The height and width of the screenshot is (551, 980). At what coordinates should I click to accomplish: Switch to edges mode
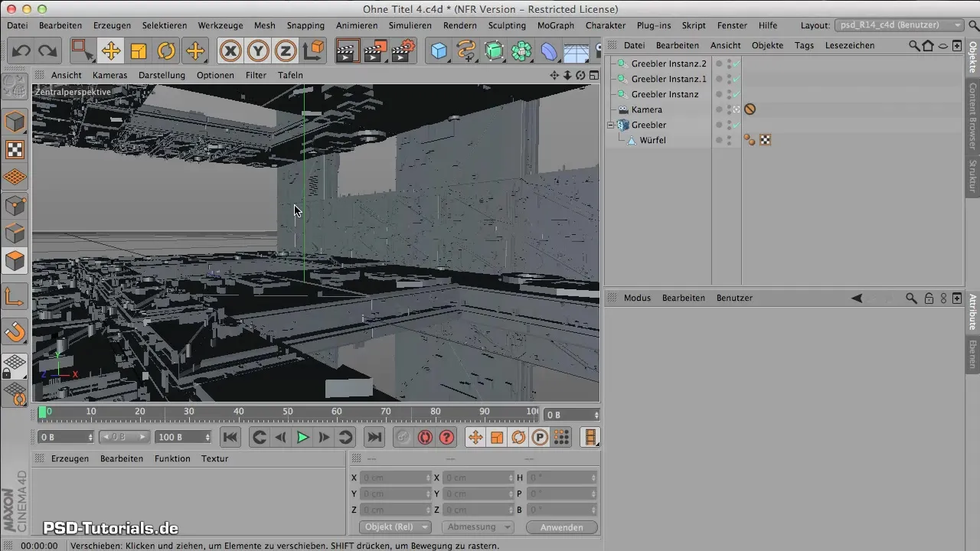click(x=15, y=233)
